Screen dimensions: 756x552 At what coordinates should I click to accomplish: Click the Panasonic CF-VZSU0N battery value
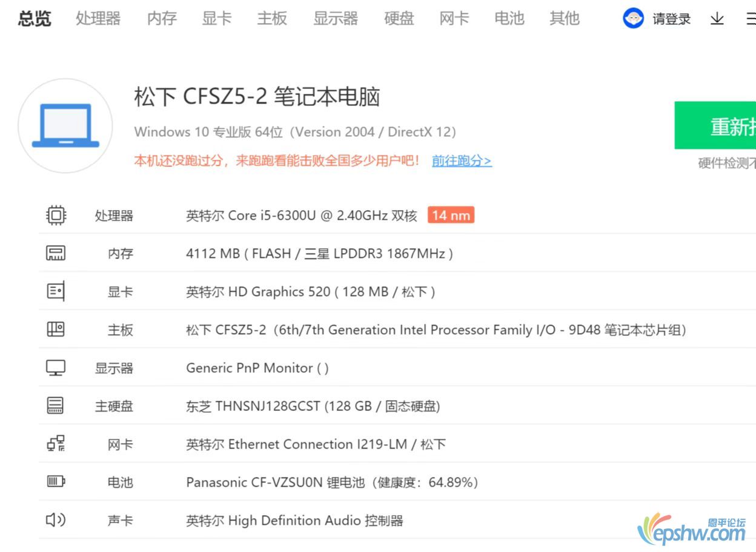coord(333,482)
